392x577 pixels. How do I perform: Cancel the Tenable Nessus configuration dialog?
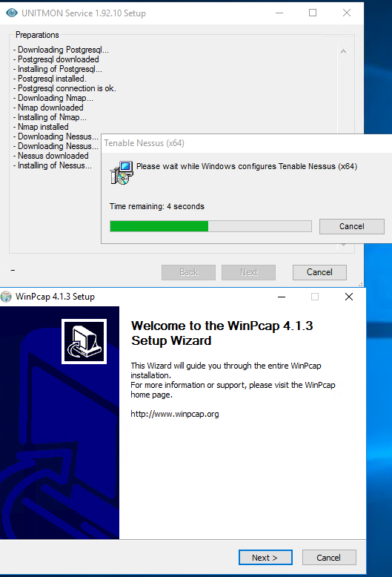(x=351, y=226)
